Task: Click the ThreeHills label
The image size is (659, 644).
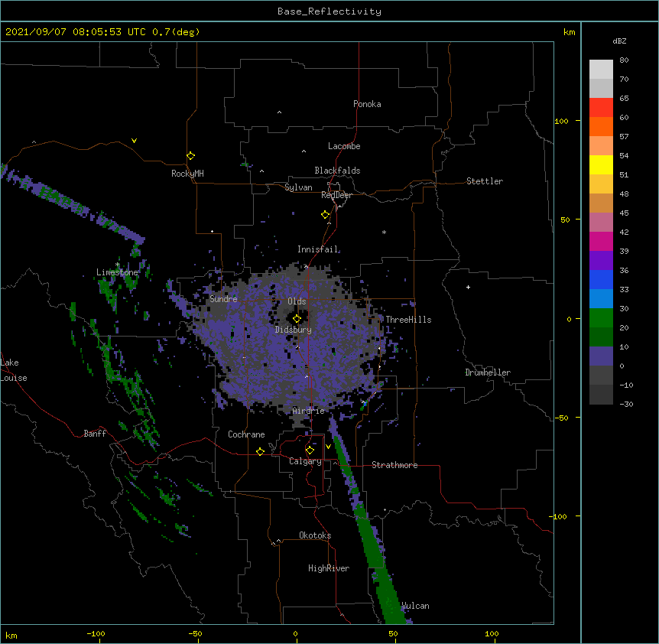Action: [x=408, y=320]
